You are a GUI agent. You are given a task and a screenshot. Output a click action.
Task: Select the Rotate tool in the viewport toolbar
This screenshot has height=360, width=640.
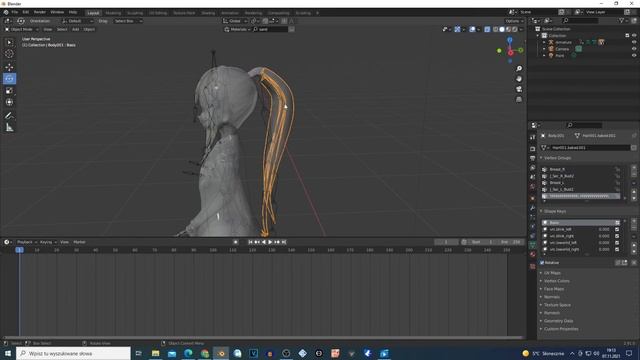(9, 79)
